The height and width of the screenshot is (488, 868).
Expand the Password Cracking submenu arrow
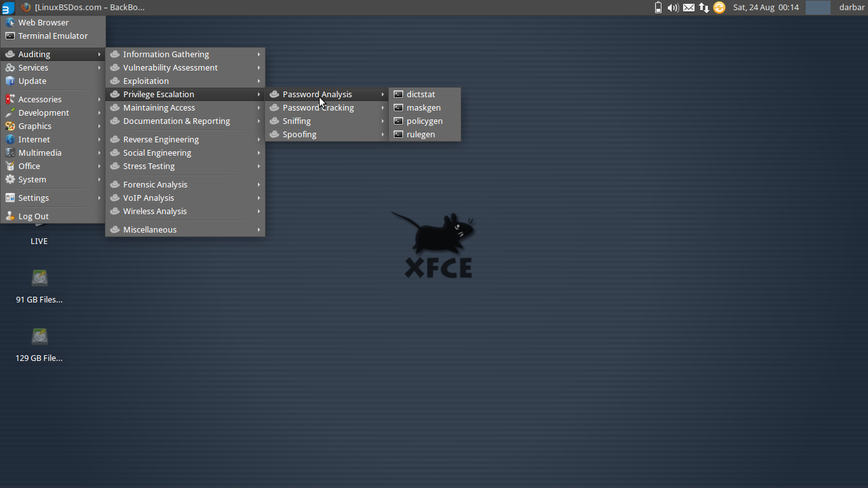383,107
